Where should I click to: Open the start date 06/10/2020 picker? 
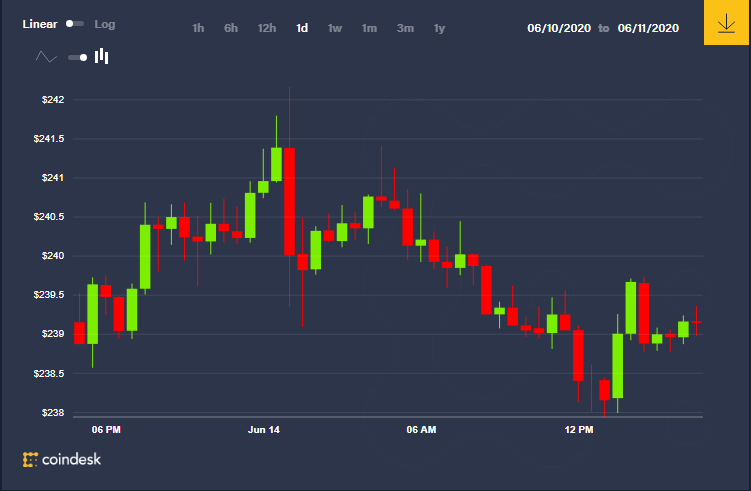[x=559, y=28]
